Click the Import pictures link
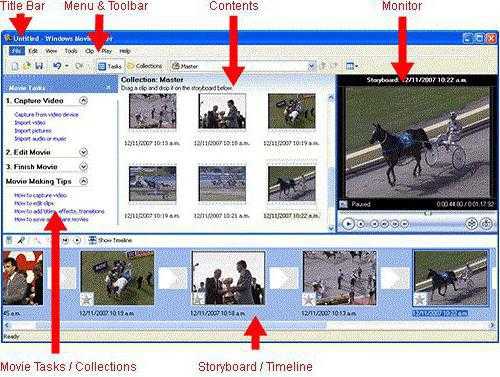 pos(33,131)
